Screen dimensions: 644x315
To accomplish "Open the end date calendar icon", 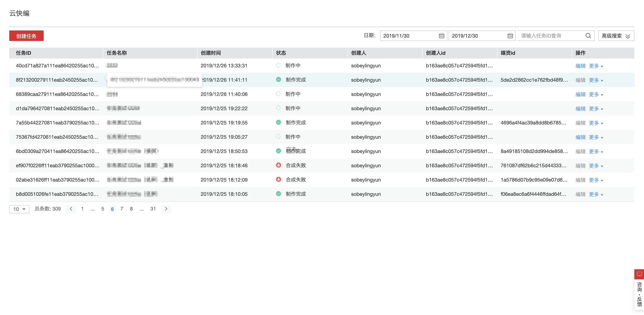I will tap(510, 36).
